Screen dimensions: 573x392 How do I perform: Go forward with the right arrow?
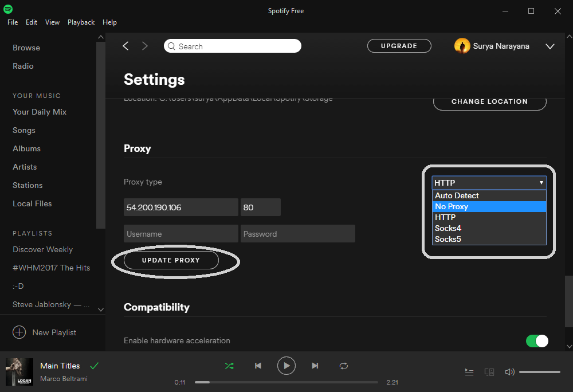coord(145,46)
